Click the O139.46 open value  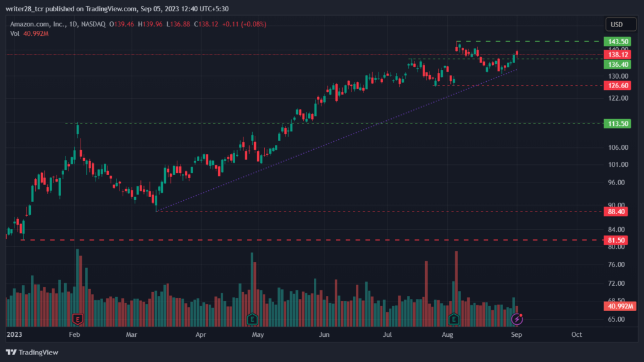coord(121,25)
